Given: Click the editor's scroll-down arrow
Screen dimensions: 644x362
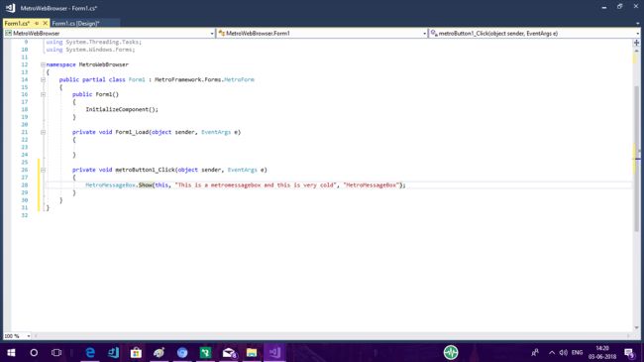Looking at the screenshot, I should coord(637,328).
